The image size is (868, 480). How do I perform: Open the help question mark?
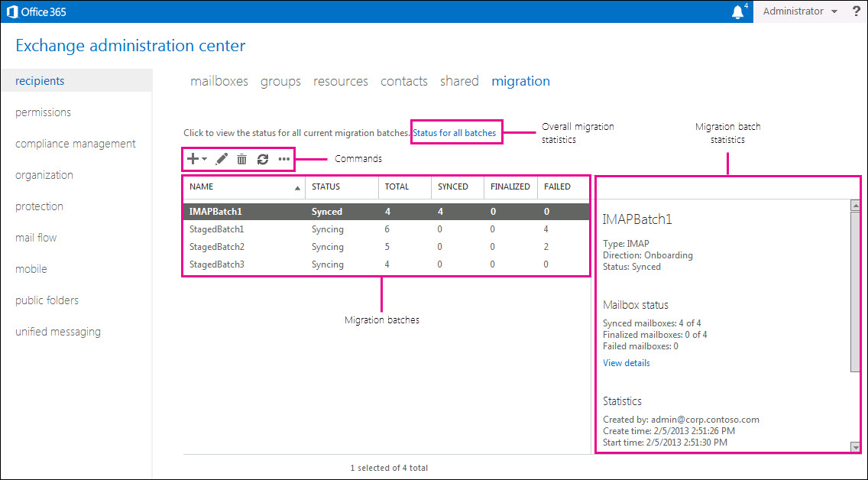pyautogui.click(x=857, y=11)
